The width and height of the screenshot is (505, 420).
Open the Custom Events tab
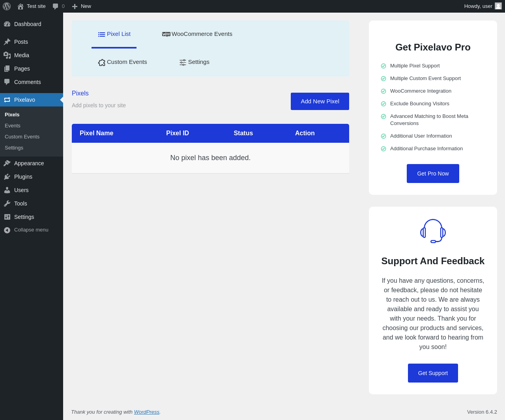(122, 62)
